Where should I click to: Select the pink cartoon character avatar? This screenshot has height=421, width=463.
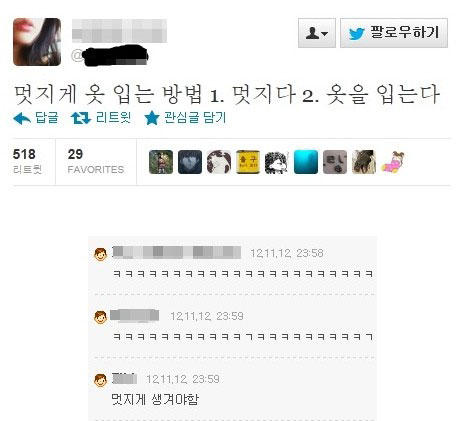point(393,162)
